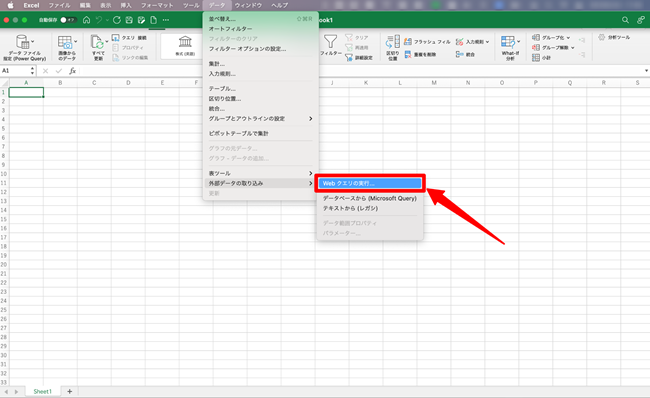This screenshot has width=650, height=398.
Task: Choose AutoFilter (オートフィルター) in the menu
Action: pyautogui.click(x=260, y=29)
